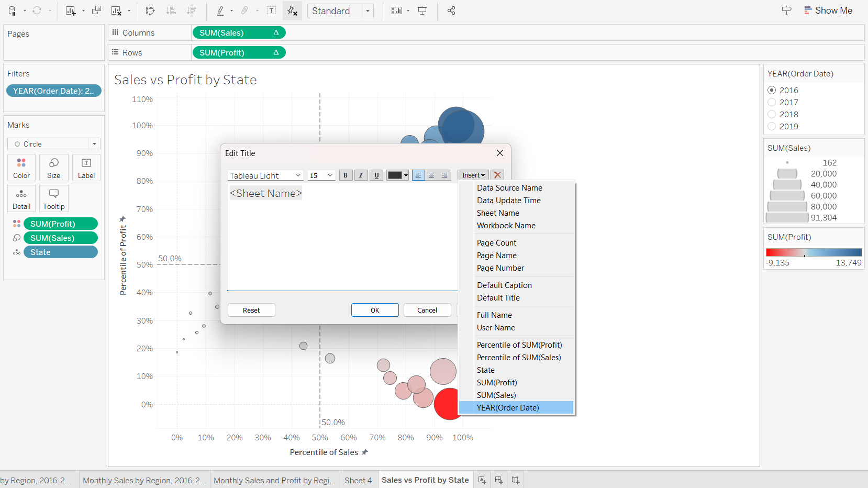The height and width of the screenshot is (488, 868).
Task: Click the Bold button in Edit Title
Action: [x=346, y=175]
